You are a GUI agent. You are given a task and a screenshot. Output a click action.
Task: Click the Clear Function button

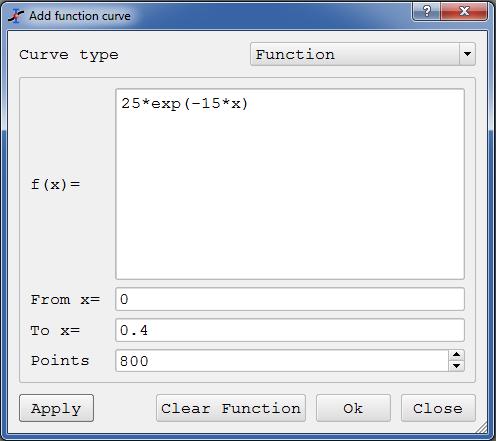coord(231,408)
